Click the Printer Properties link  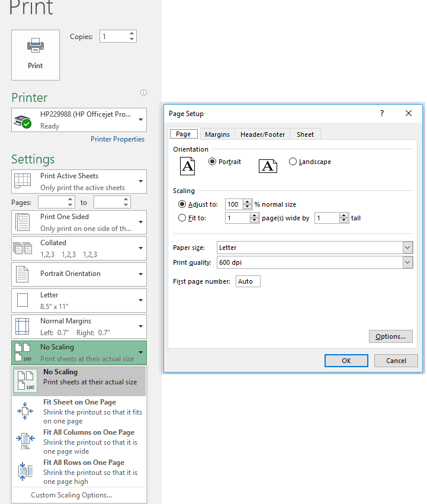pos(117,139)
